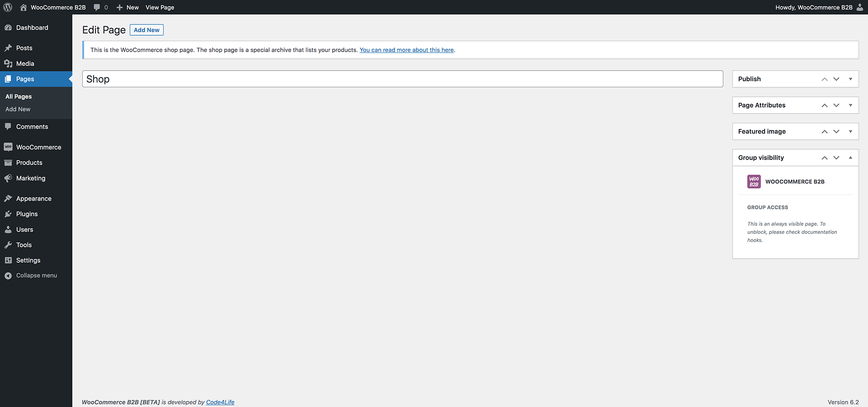Click the Comments speech bubble sidebar icon
The width and height of the screenshot is (868, 407).
point(8,127)
